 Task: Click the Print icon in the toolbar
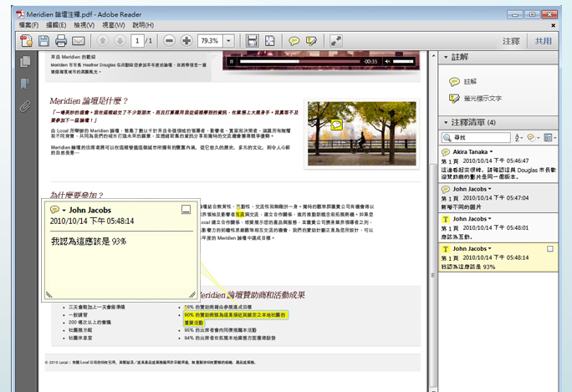tap(61, 41)
